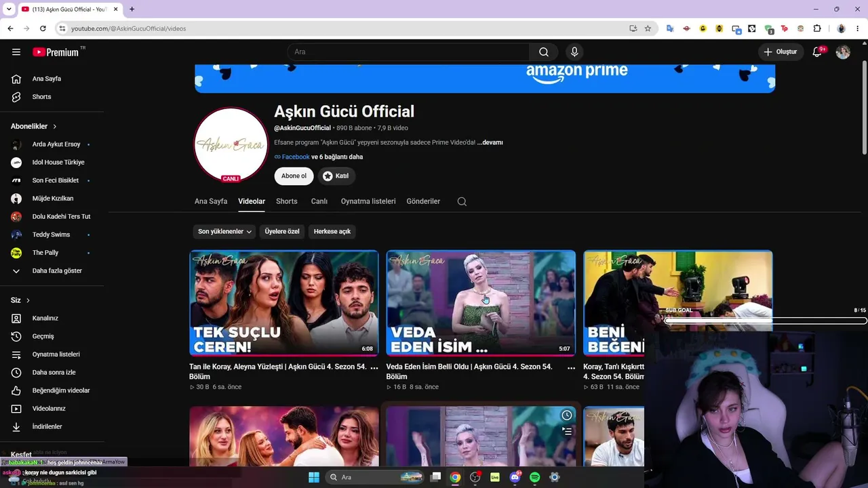This screenshot has height=488, width=868.
Task: Click the Katıl join button
Action: [x=336, y=176]
